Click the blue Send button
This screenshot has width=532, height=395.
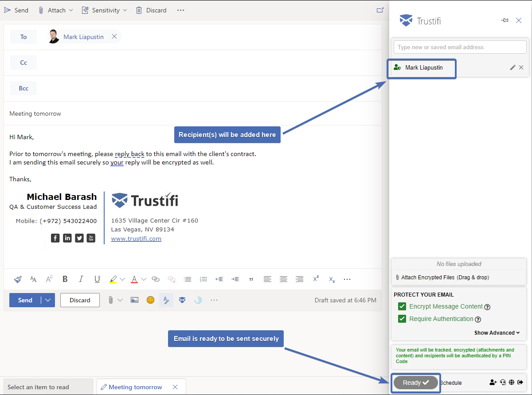click(25, 300)
